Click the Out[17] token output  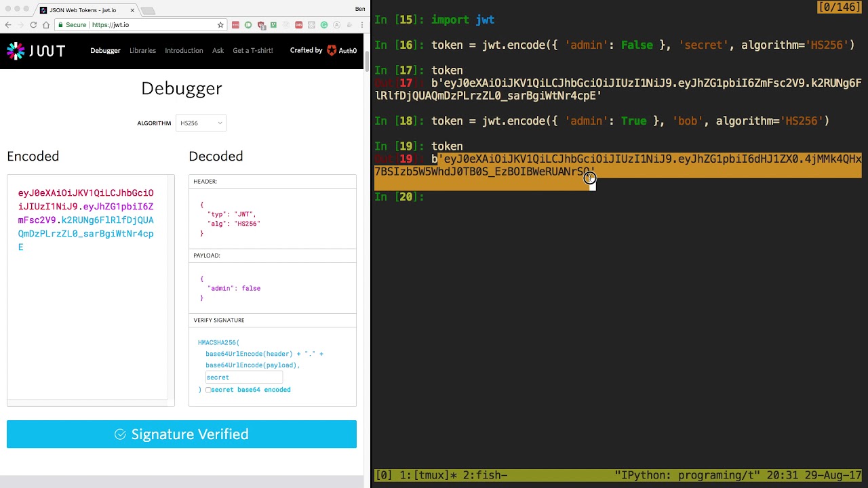coord(618,89)
